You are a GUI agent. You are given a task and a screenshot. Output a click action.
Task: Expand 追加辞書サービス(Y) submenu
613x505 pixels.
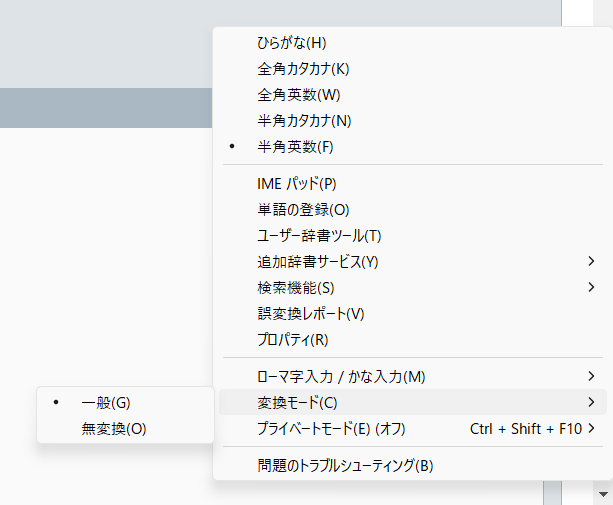(318, 262)
